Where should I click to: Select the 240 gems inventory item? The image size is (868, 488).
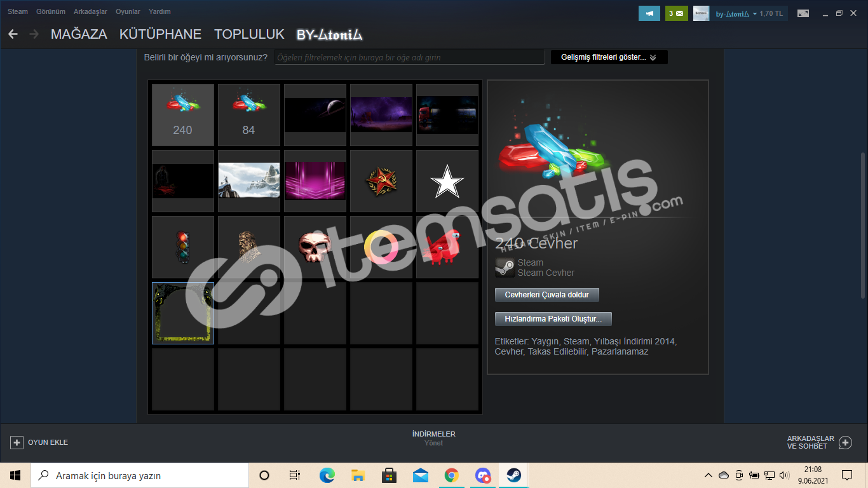tap(183, 115)
